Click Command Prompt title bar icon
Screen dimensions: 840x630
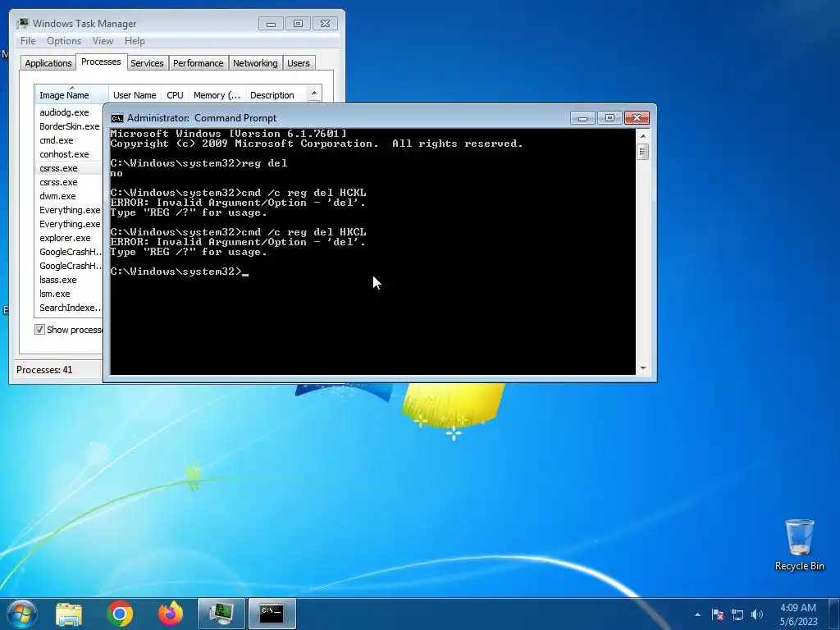[x=116, y=118]
